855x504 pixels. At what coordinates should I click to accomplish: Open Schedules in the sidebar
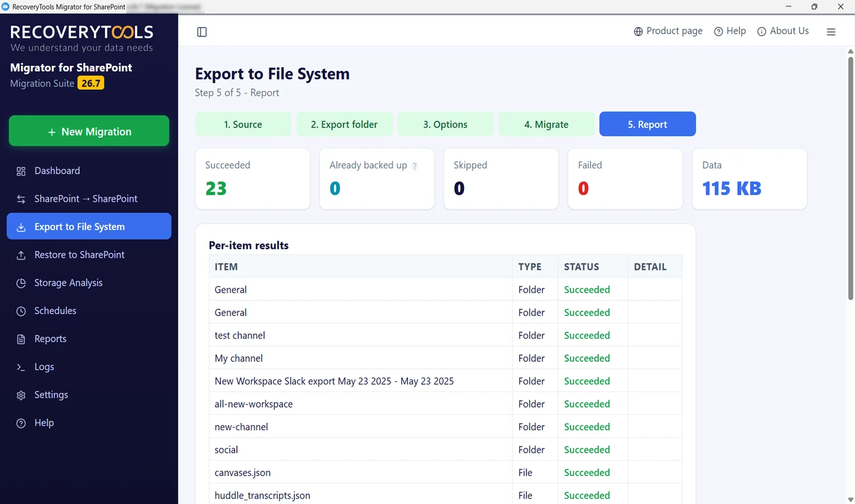coord(89,311)
